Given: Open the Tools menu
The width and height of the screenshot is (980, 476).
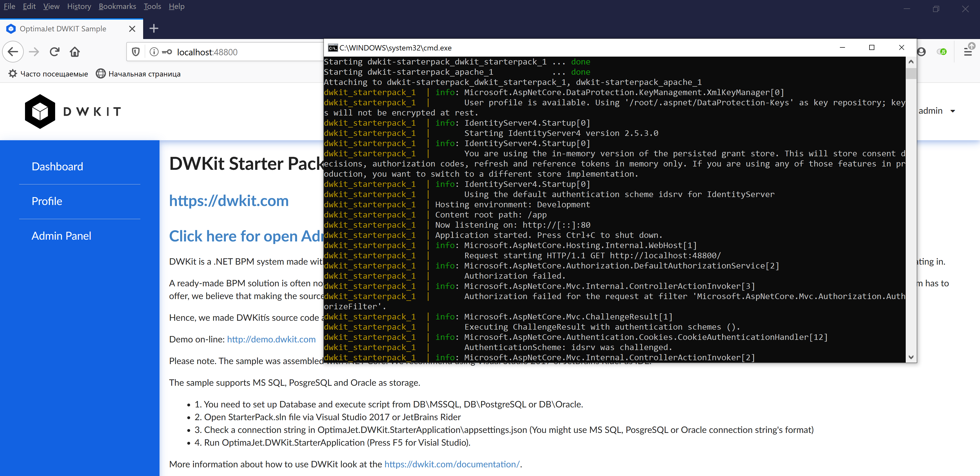Looking at the screenshot, I should tap(152, 6).
